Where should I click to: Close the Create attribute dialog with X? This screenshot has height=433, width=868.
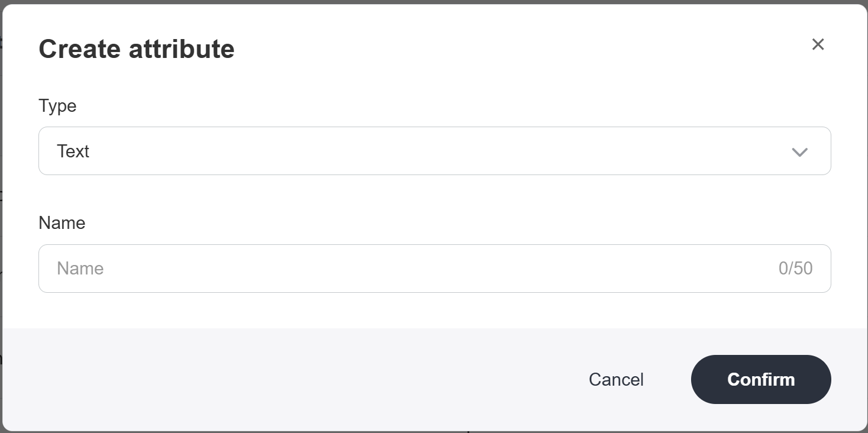click(818, 44)
